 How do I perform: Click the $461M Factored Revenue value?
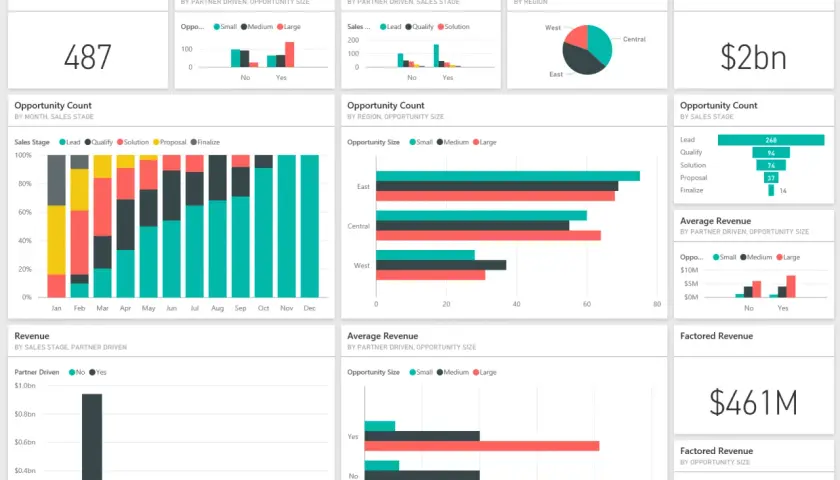(753, 402)
